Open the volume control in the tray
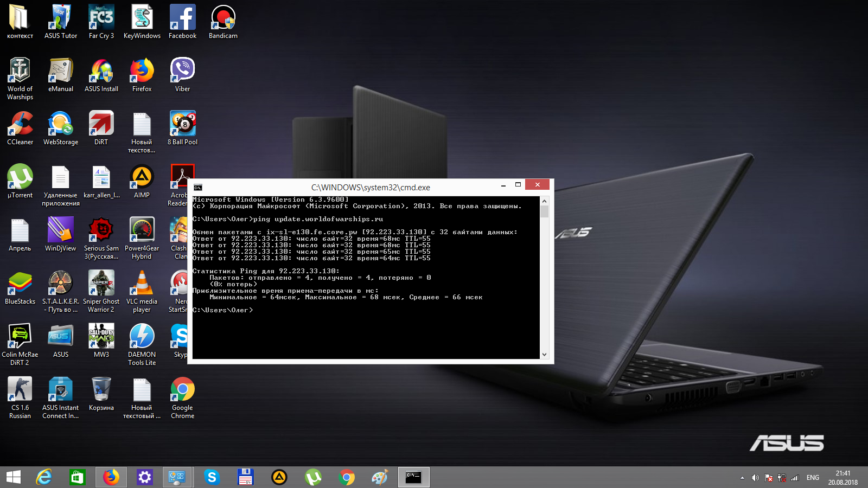 (x=755, y=478)
